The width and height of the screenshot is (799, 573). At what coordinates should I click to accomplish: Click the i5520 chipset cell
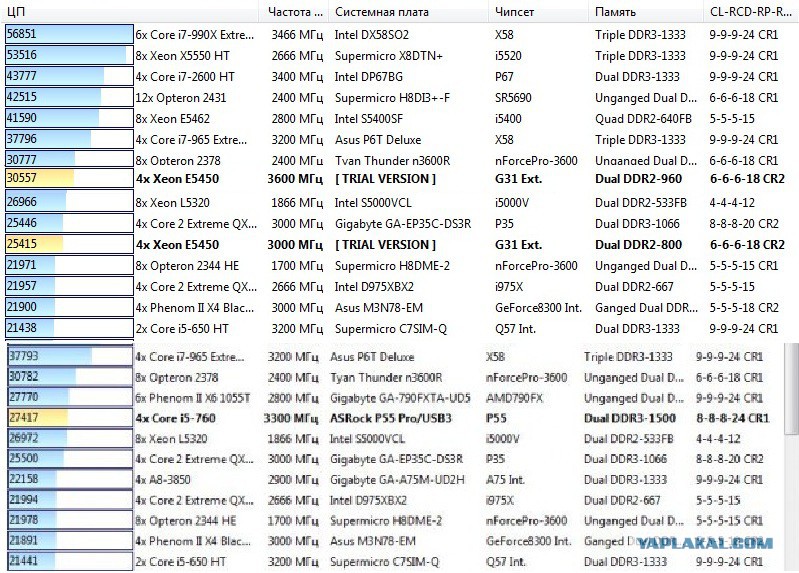coord(508,56)
